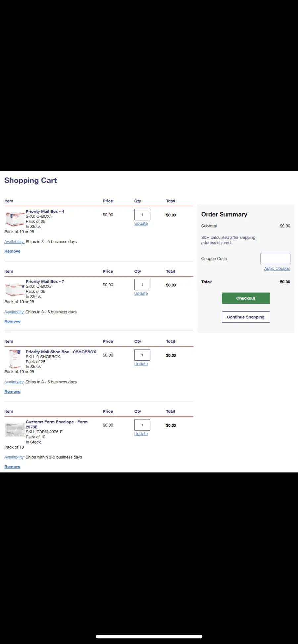Update quantity for Priority Mail Box - 4
Image resolution: width=298 pixels, height=644 pixels.
pos(141,224)
